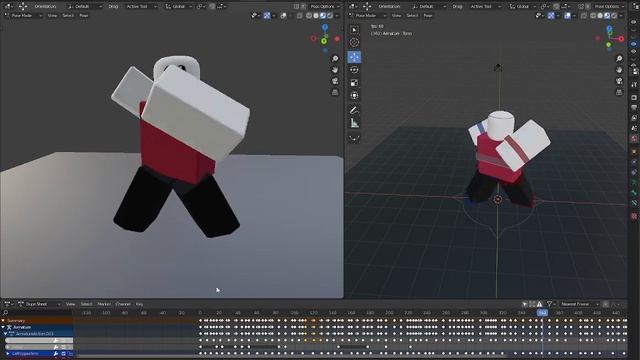Enable material preview shading in left viewport
Viewport: 640px width, 360px height.
(x=323, y=16)
